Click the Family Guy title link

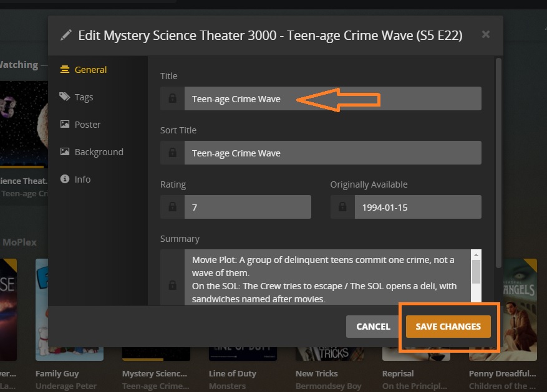point(57,373)
